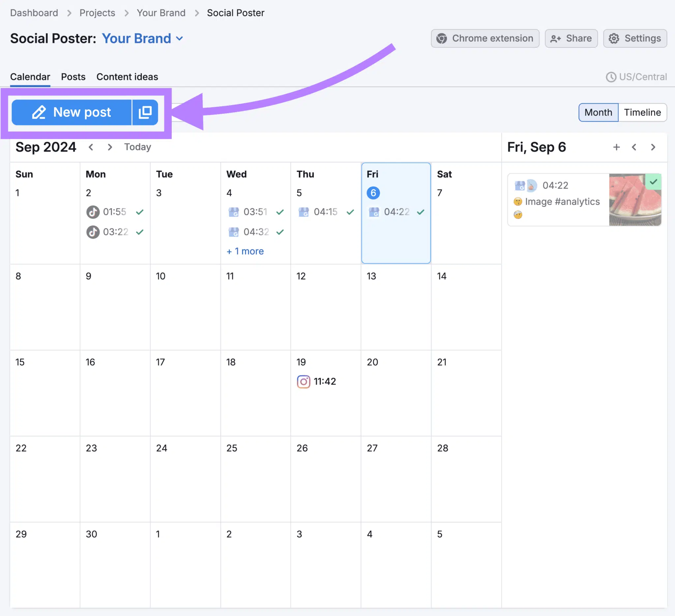Open Google Business post at 04:32
The width and height of the screenshot is (675, 616).
click(x=255, y=232)
